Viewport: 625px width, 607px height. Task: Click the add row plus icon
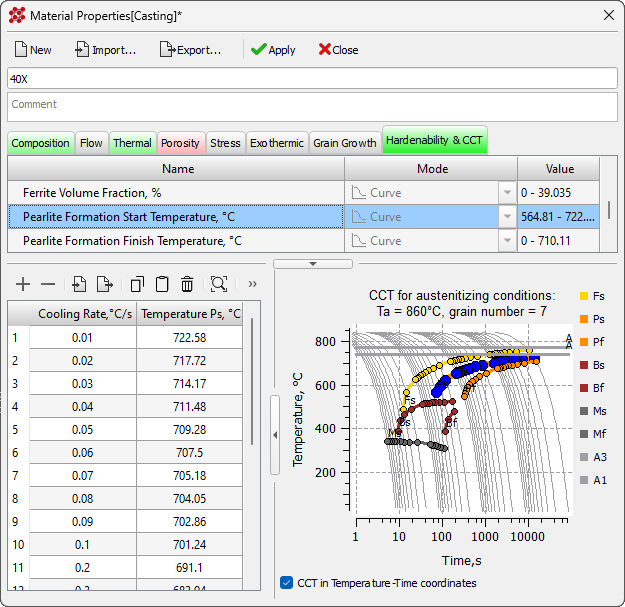24,285
